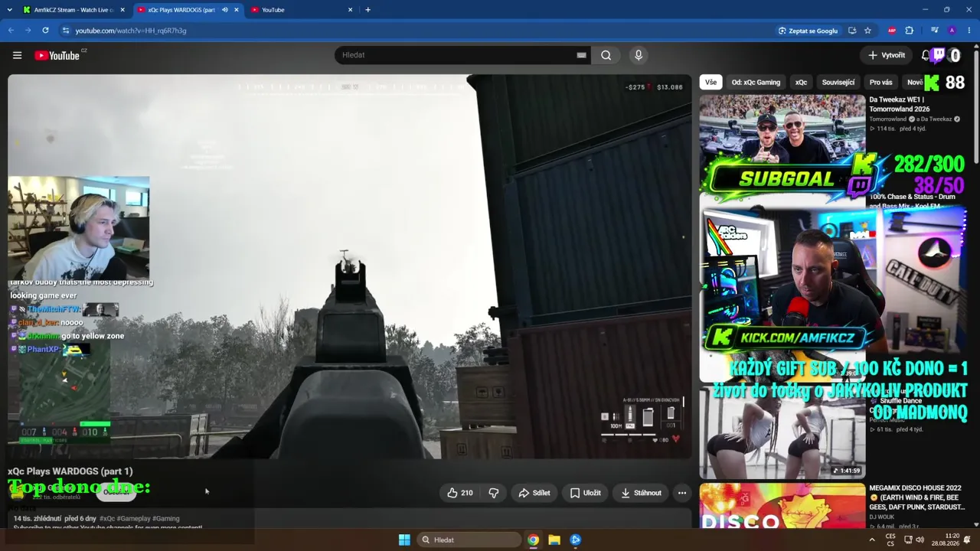Open the media player app in taskbar
980x551 pixels.
tap(576, 540)
